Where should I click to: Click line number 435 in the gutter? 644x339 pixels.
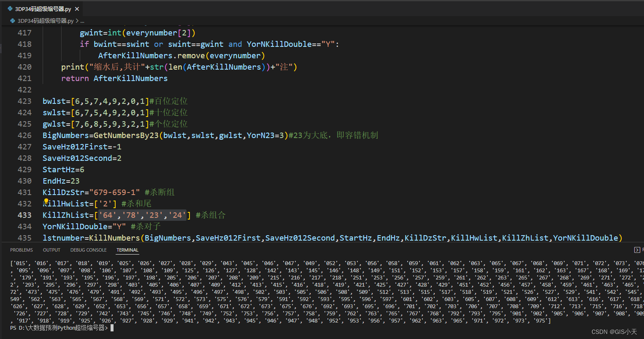(24, 238)
